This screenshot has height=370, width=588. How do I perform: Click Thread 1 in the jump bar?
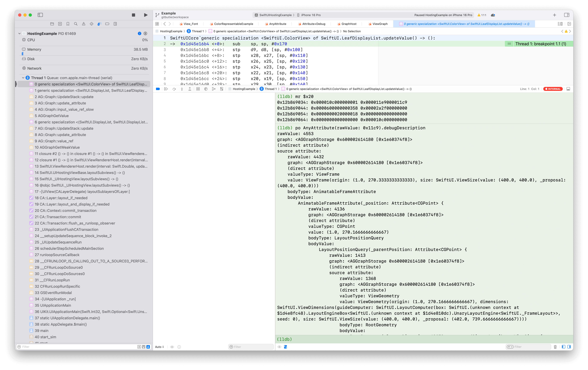[x=195, y=31]
